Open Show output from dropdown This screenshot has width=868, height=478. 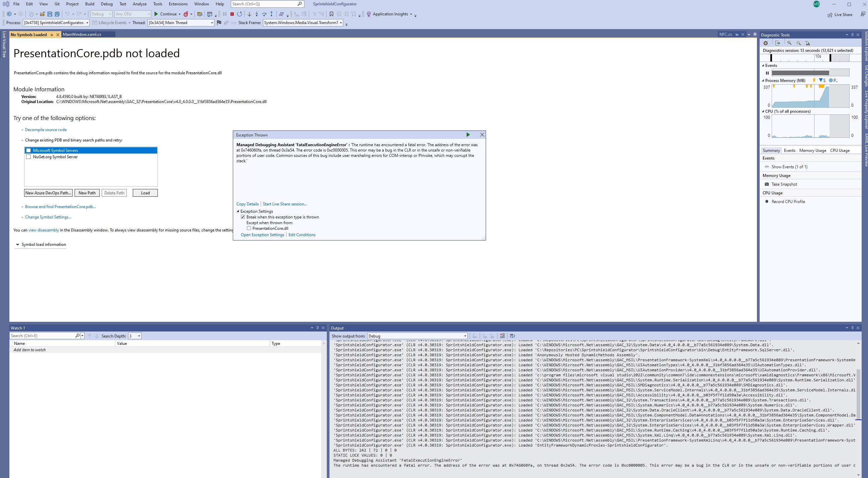click(417, 336)
